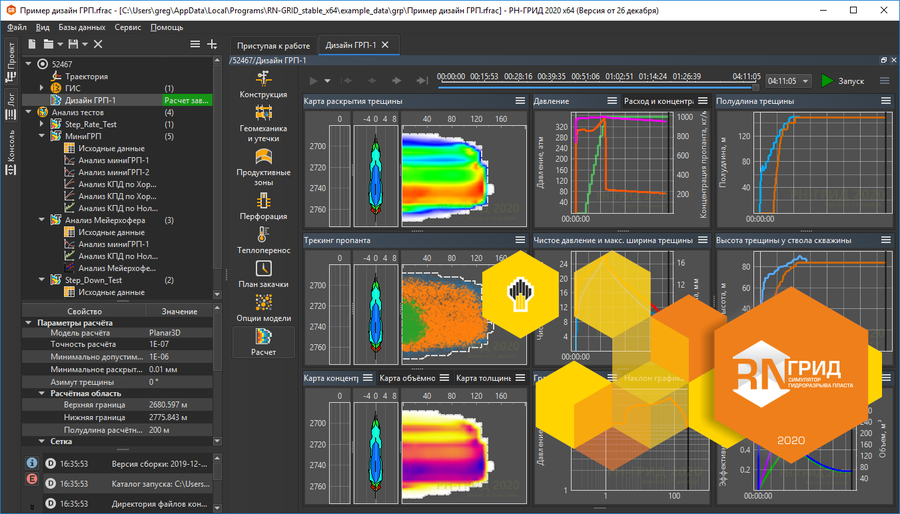Click the simulation time slider handle
The height and width of the screenshot is (514, 900).
pyautogui.click(x=755, y=87)
